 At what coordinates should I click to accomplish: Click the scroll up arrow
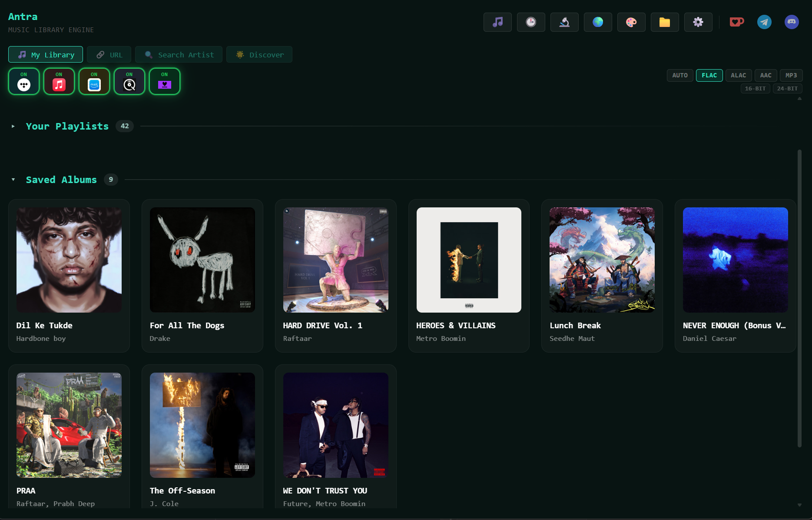pyautogui.click(x=799, y=99)
